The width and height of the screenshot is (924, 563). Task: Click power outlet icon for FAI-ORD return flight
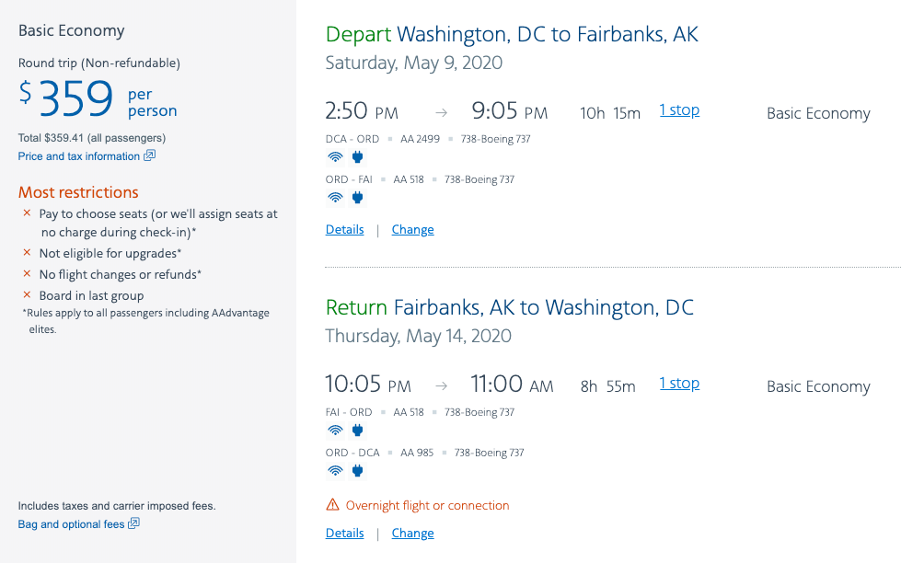pyautogui.click(x=358, y=430)
